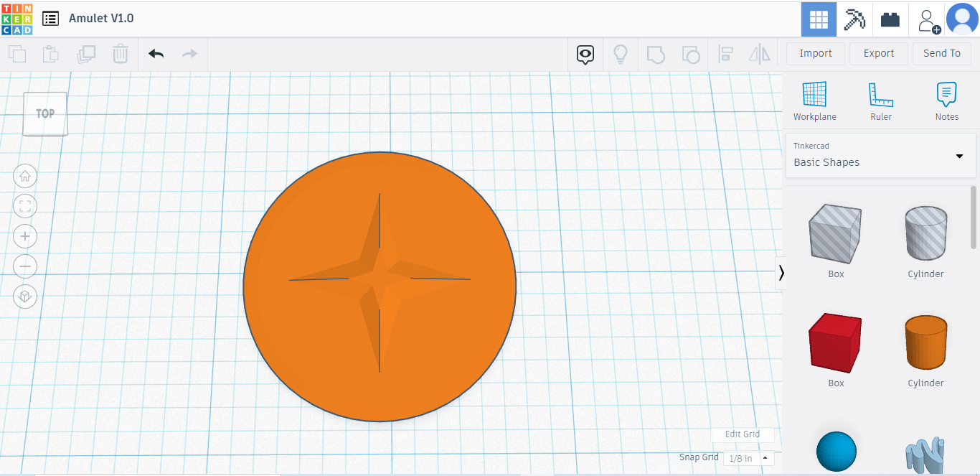
Task: Switch to orthographic view cube icon
Action: pos(25,297)
